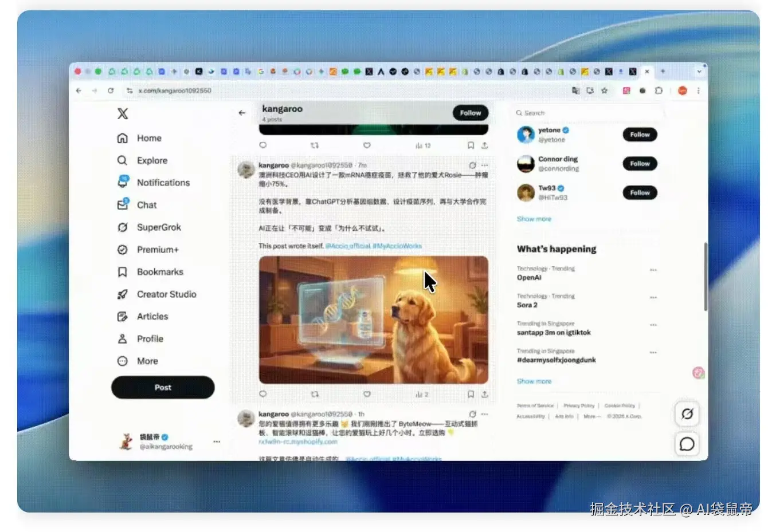The height and width of the screenshot is (532, 768).
Task: Open the Sora 2 trending topic
Action: point(527,305)
